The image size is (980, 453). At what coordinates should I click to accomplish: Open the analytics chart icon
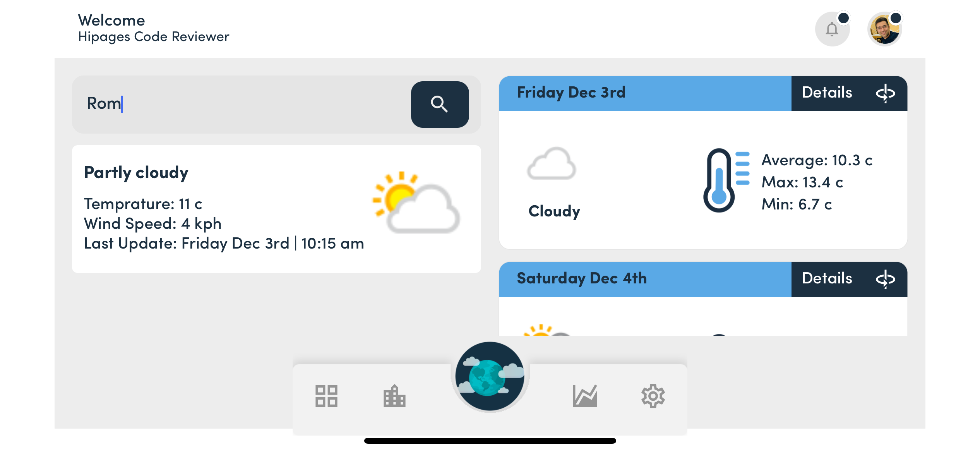tap(584, 396)
